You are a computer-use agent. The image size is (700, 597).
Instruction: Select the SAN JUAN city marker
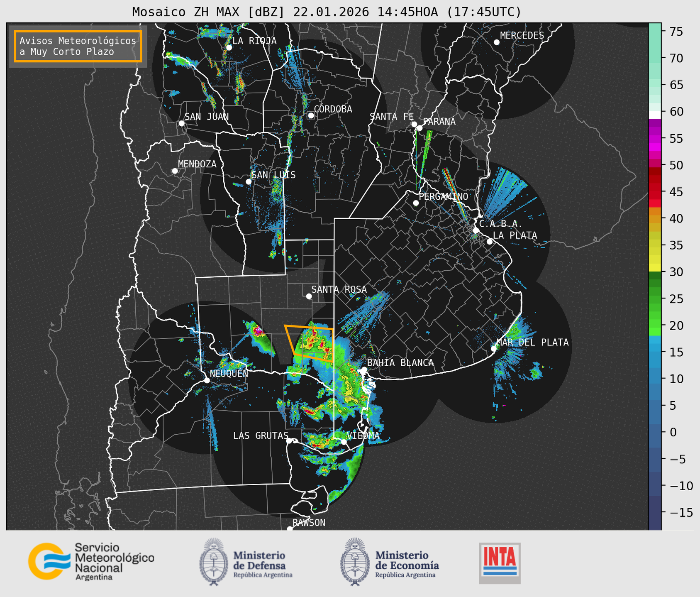[x=181, y=123]
